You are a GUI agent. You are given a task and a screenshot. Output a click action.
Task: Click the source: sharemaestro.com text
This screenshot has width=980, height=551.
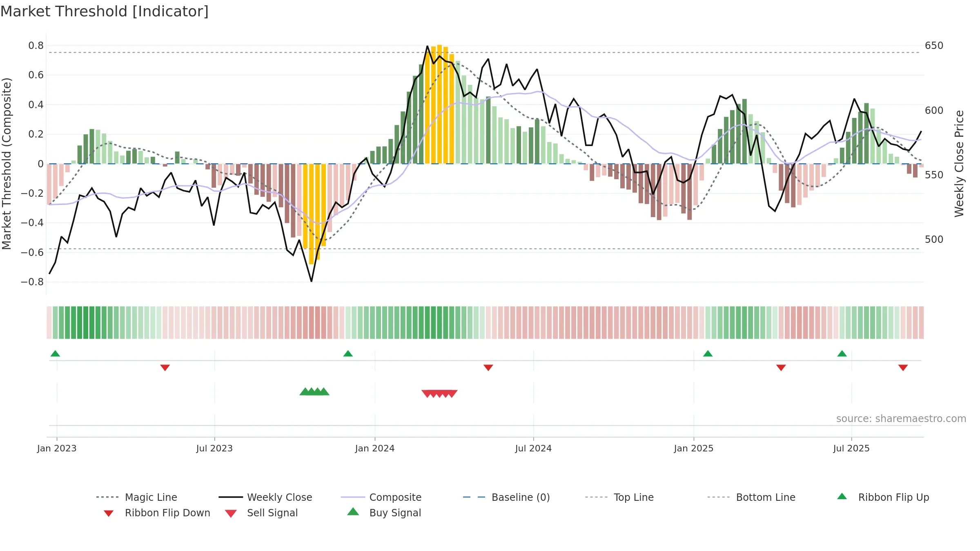pyautogui.click(x=901, y=419)
